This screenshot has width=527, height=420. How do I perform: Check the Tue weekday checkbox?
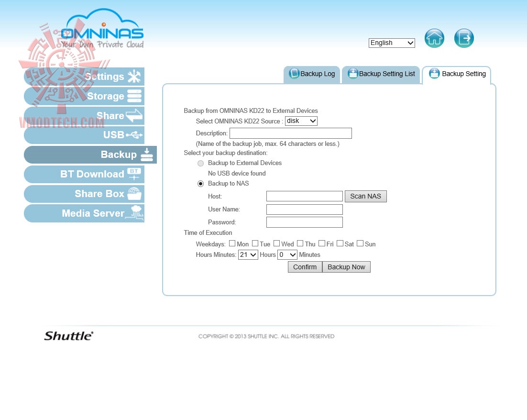point(255,243)
